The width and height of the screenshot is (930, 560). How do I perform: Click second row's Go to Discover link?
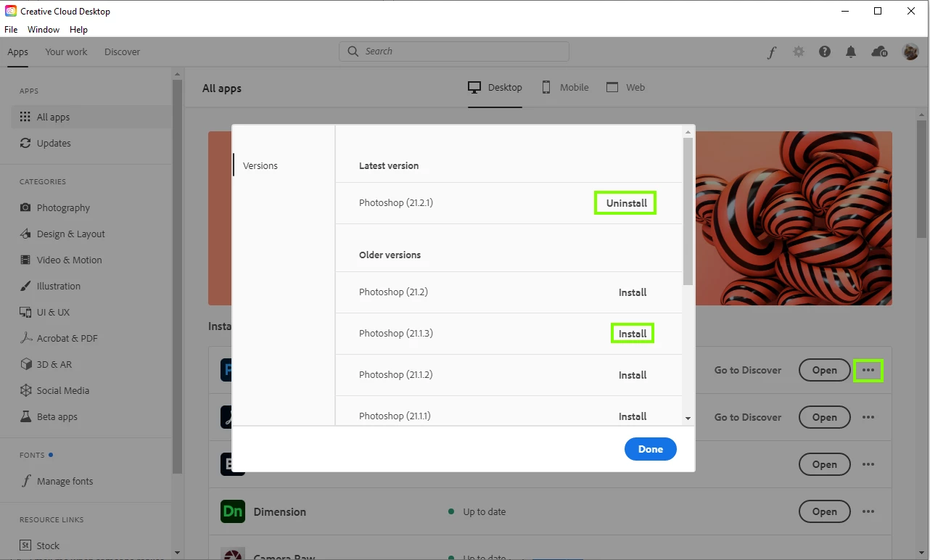(x=748, y=417)
